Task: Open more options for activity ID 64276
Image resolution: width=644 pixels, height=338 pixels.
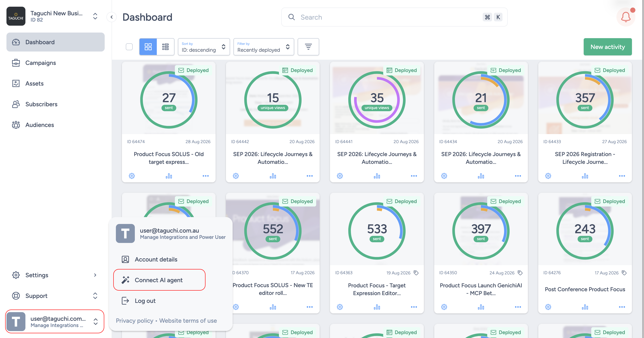Action: (622, 307)
